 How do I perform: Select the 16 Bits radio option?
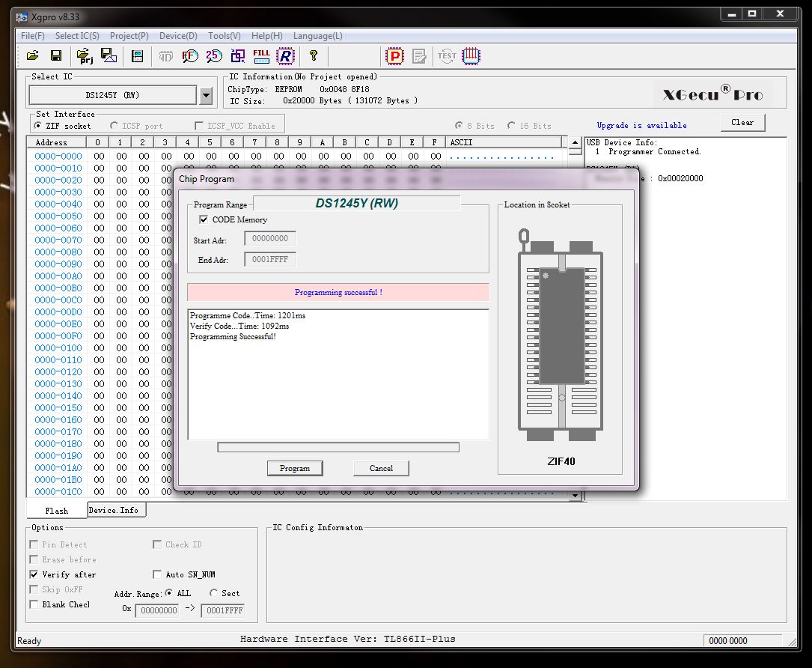pyautogui.click(x=512, y=125)
